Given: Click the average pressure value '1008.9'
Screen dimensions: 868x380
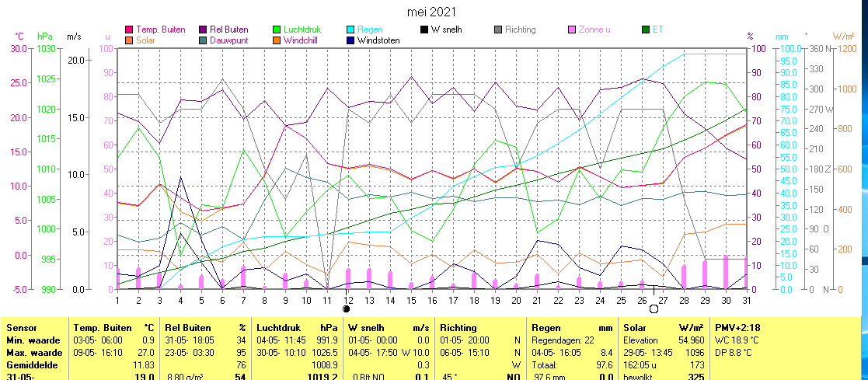Looking at the screenshot, I should tap(325, 365).
